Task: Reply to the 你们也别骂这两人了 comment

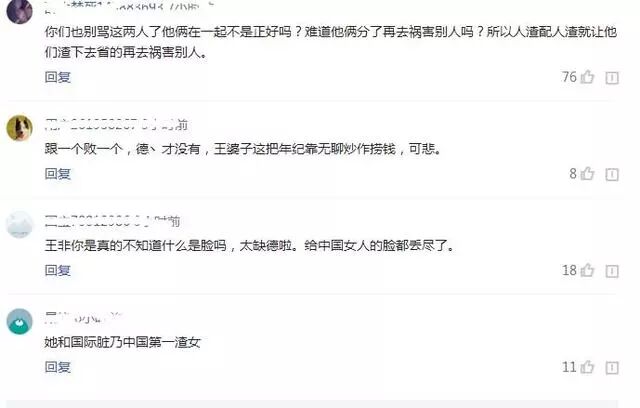Action: click(58, 77)
